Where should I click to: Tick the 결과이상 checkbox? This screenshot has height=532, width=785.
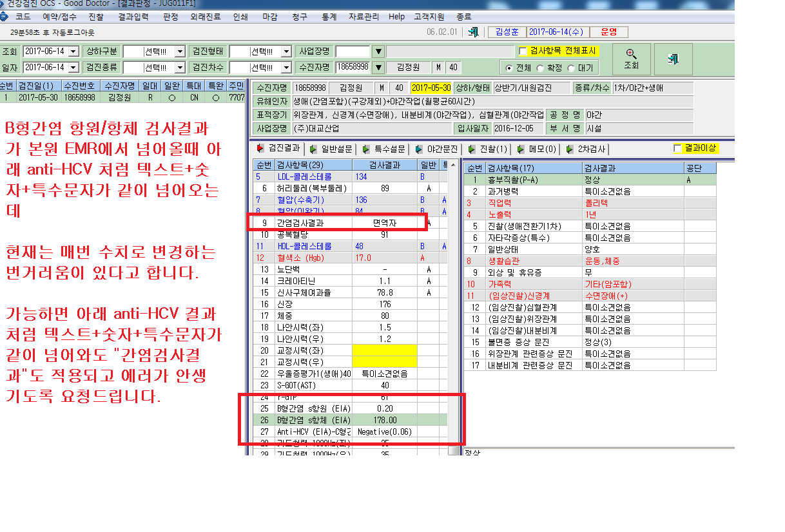coord(677,148)
